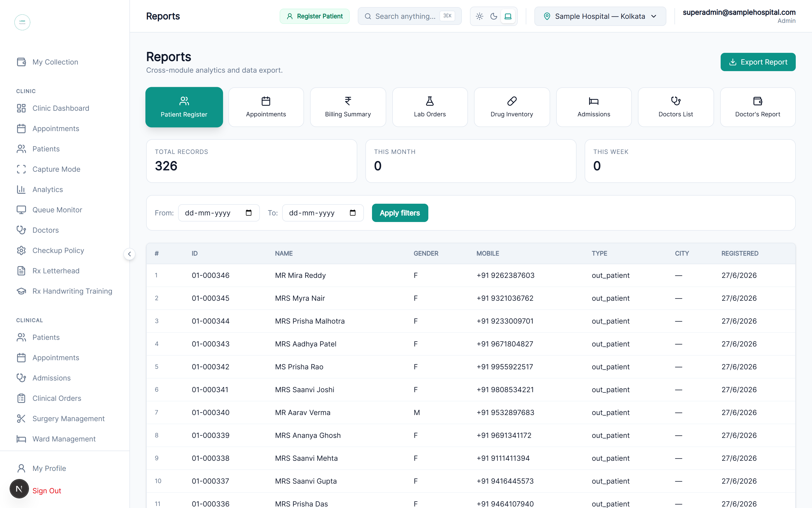Click mobile +91 9691341172
Screen dimensions: 812x508
click(504, 435)
